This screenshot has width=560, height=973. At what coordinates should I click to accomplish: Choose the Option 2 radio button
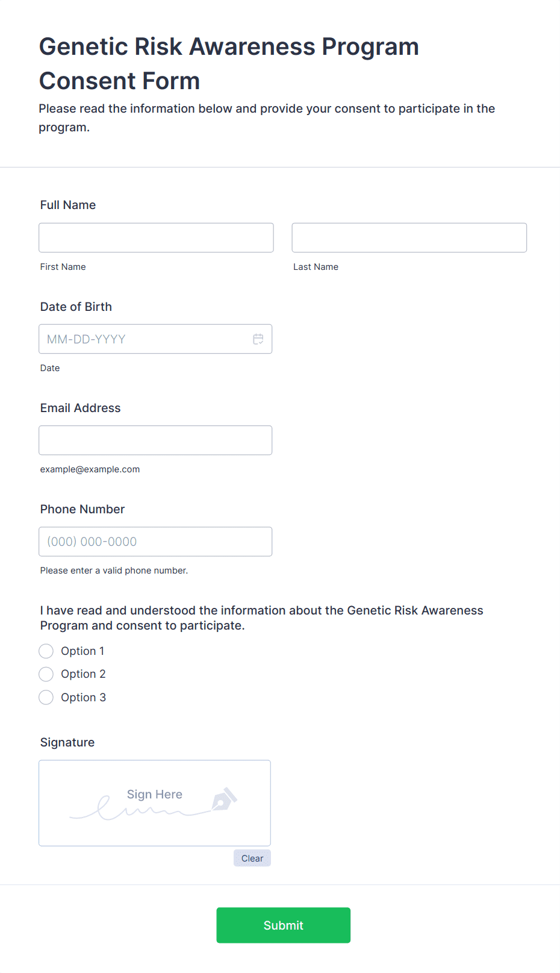click(x=46, y=674)
